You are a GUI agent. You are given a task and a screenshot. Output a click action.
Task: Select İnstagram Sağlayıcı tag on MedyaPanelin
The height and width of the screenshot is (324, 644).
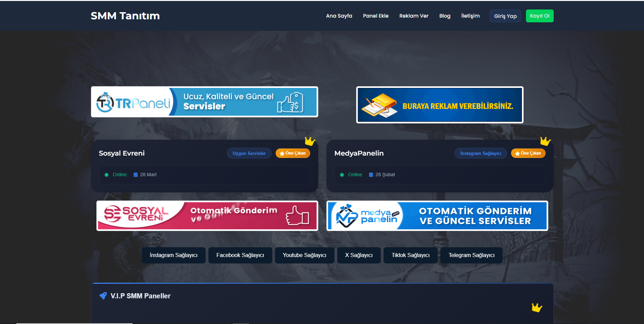point(481,153)
